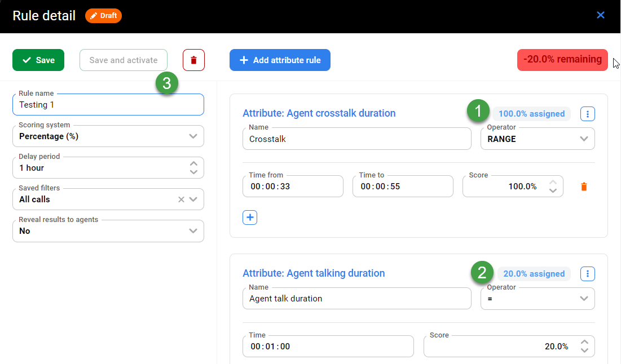This screenshot has width=621, height=364.
Task: Open three-dot menu for Agent crosstalk duration
Action: coord(587,114)
